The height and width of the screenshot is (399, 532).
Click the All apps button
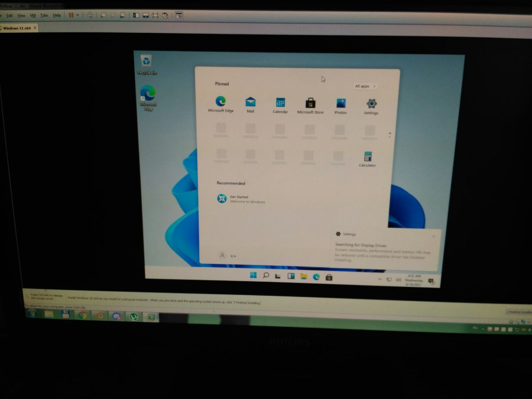[x=365, y=86]
